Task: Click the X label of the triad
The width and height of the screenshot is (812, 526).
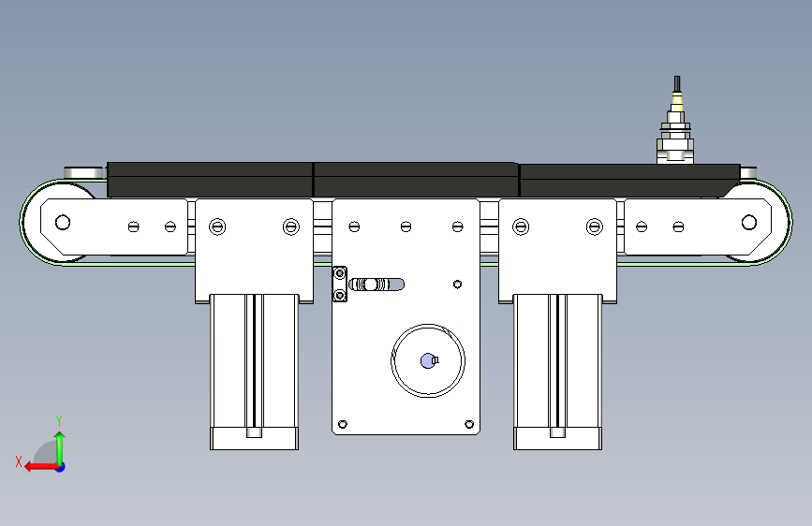Action: [19, 461]
